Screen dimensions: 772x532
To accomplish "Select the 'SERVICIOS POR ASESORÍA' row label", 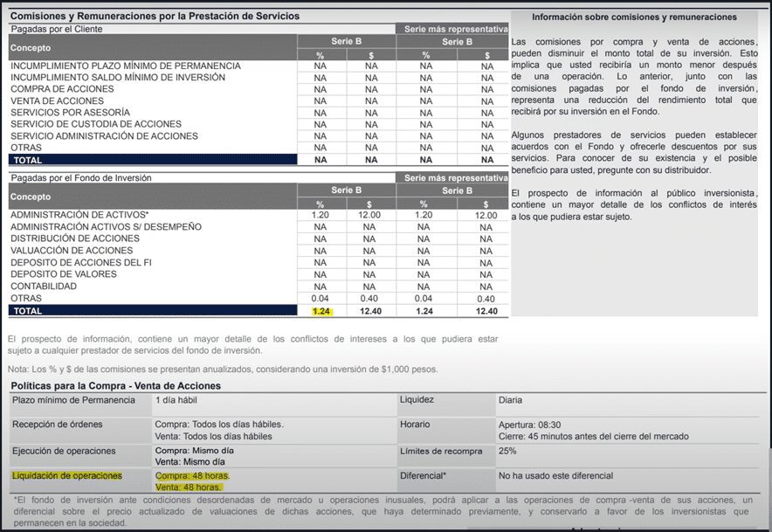I will pos(70,113).
